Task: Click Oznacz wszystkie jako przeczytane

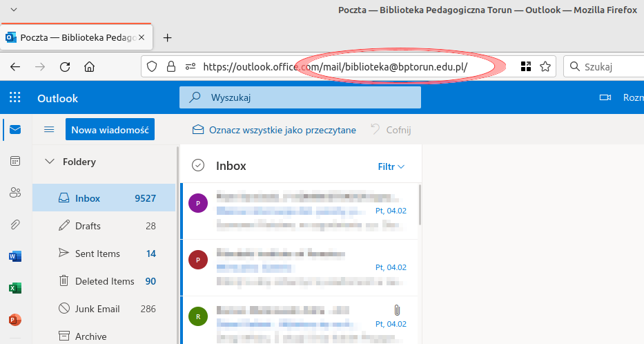Action: coord(274,130)
